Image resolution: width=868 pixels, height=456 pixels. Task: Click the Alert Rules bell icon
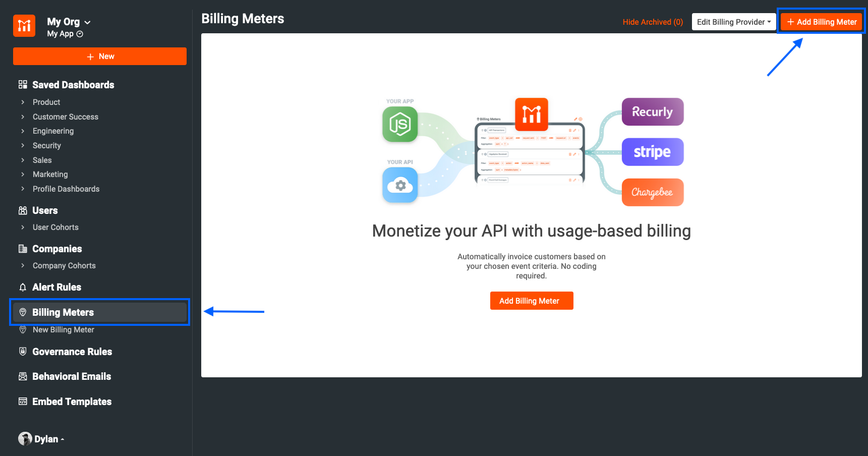[x=23, y=287]
